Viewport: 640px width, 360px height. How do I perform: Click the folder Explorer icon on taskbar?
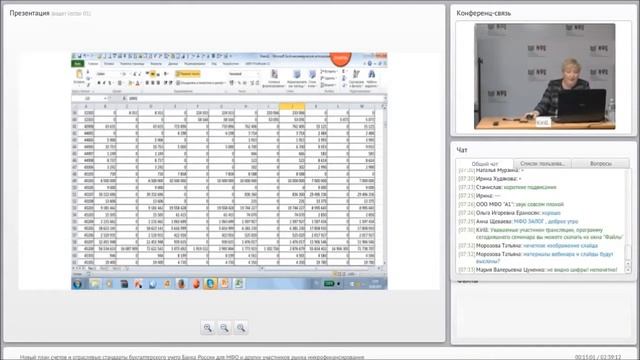coord(95,283)
